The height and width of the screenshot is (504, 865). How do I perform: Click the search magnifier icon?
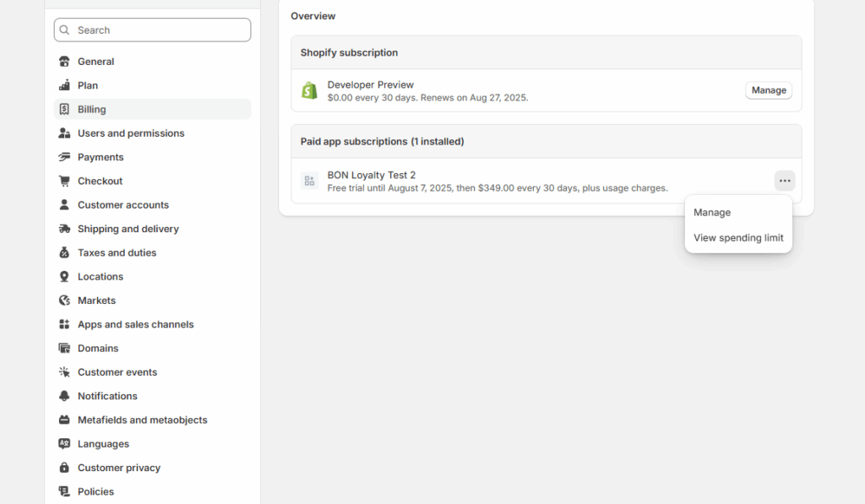(64, 30)
